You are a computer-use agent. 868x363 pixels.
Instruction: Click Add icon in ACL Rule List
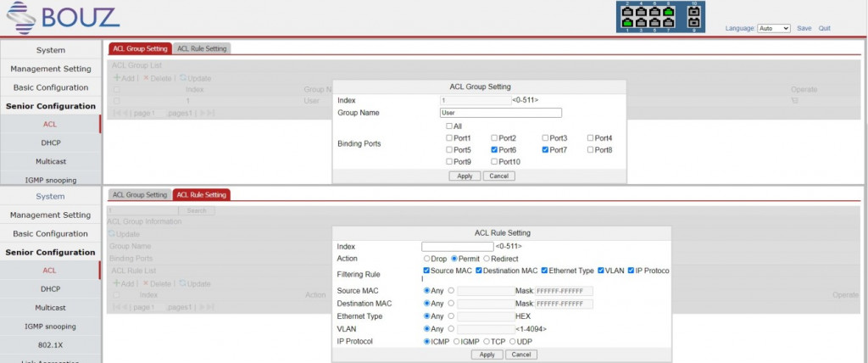coord(117,283)
